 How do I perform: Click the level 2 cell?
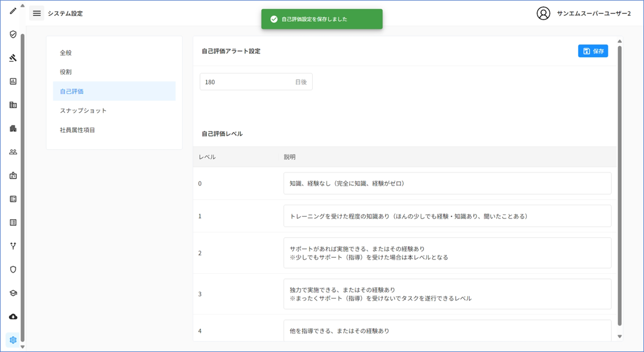tap(200, 254)
